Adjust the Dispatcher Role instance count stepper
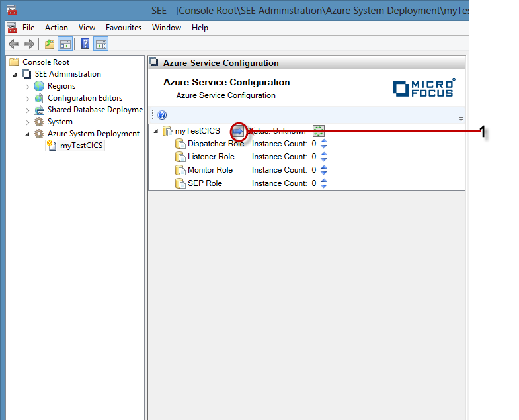519x420 pixels. tap(324, 144)
